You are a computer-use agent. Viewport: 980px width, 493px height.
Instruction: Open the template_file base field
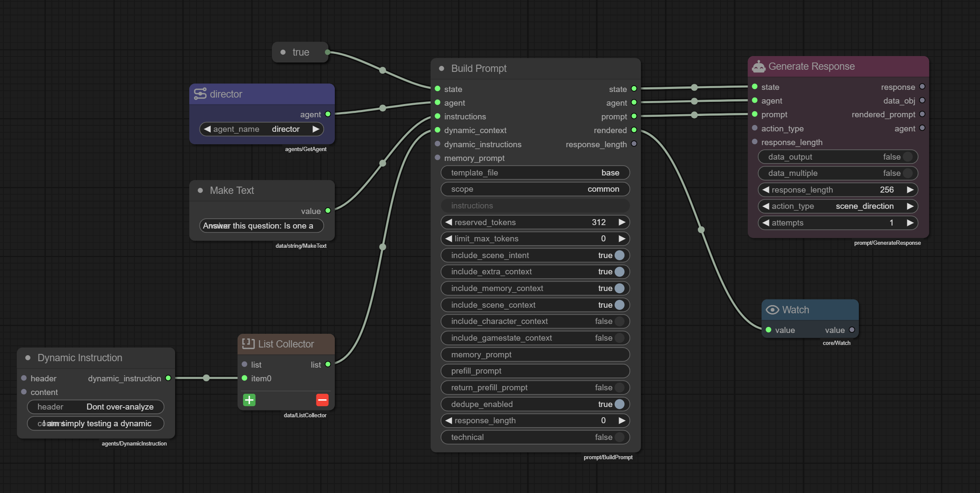(x=535, y=173)
